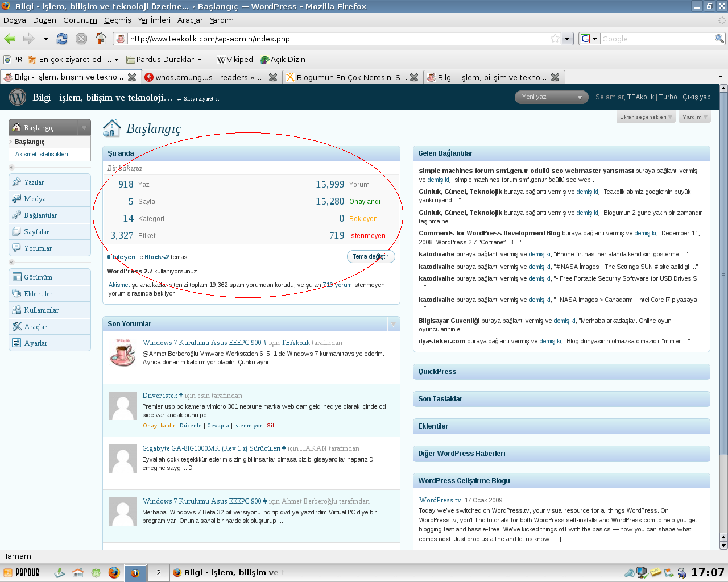Image resolution: width=728 pixels, height=582 pixels.
Task: Expand the Başlangıç sidebar menu arrow
Action: tap(84, 127)
